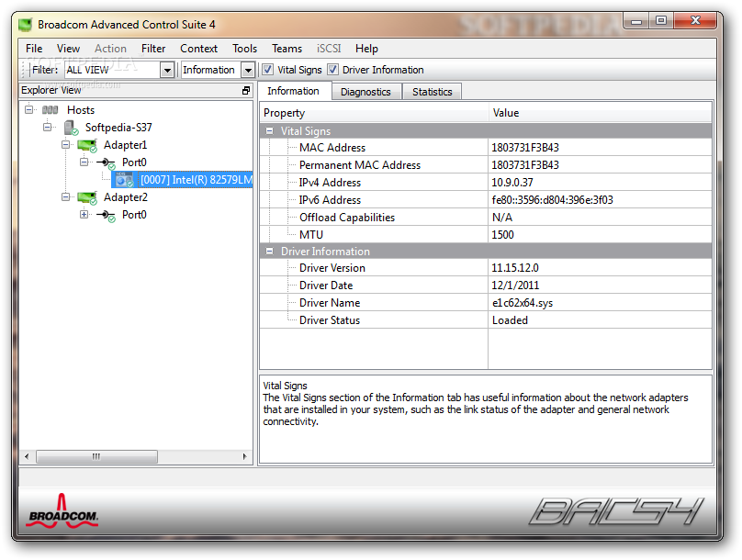Image resolution: width=742 pixels, height=560 pixels.
Task: Click the Explorer View scroll right arrow
Action: (244, 456)
